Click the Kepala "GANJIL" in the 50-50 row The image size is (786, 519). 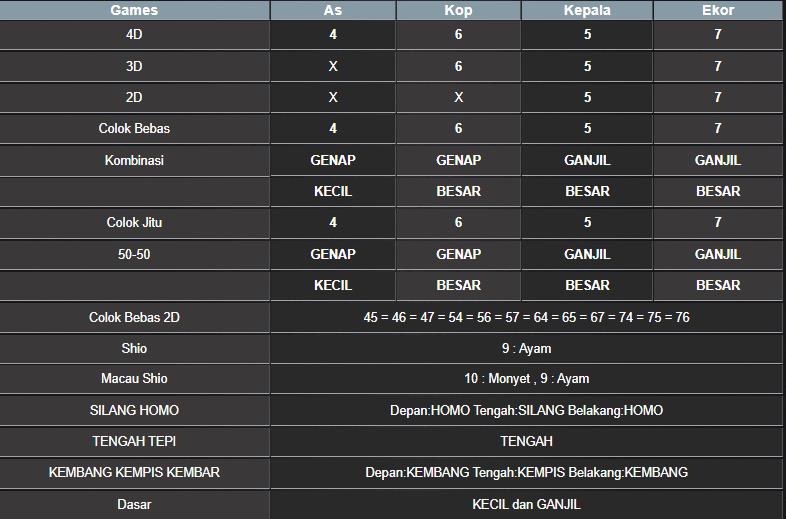[x=587, y=254]
